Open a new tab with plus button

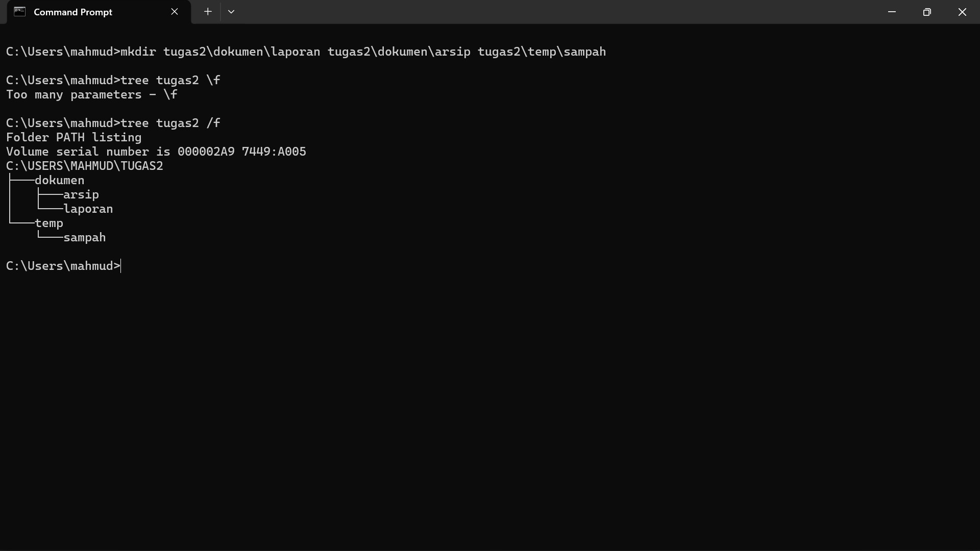(x=208, y=12)
